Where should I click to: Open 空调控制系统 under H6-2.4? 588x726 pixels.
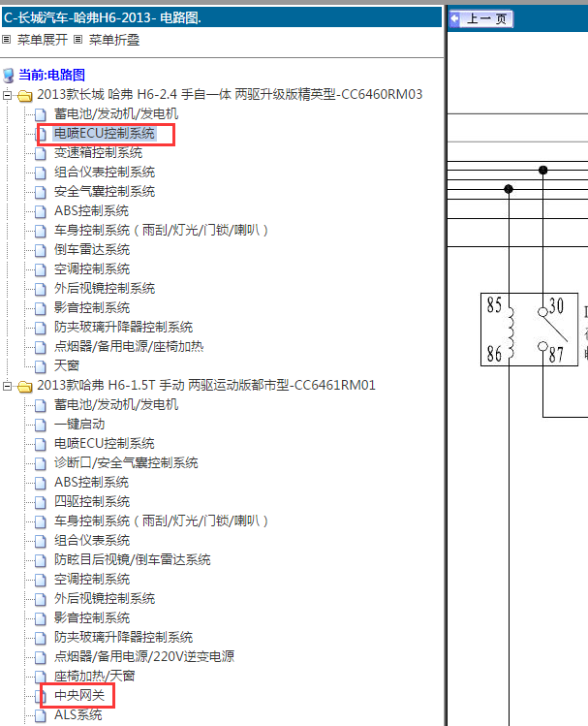(92, 269)
